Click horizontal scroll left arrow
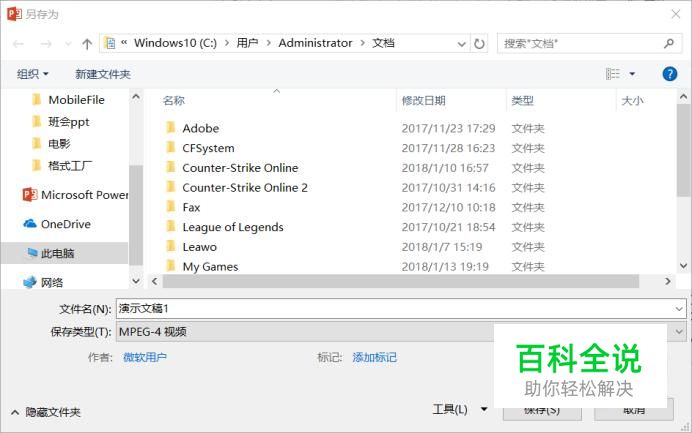 pos(154,281)
